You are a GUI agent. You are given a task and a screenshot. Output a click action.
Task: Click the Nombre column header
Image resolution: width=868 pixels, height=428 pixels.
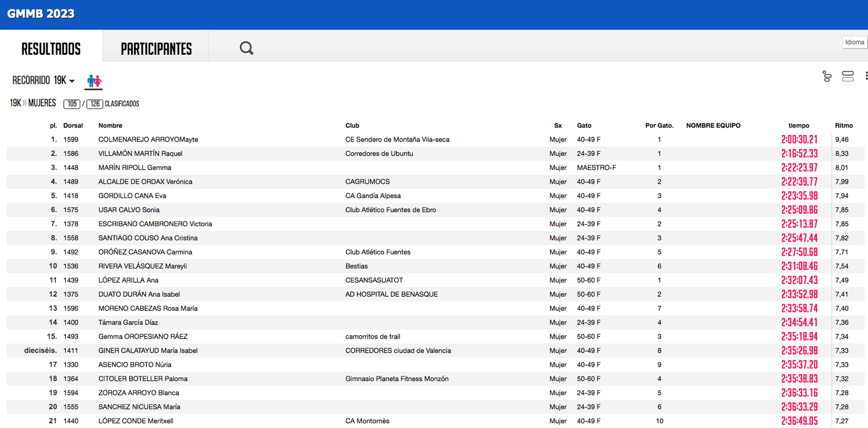coord(110,125)
